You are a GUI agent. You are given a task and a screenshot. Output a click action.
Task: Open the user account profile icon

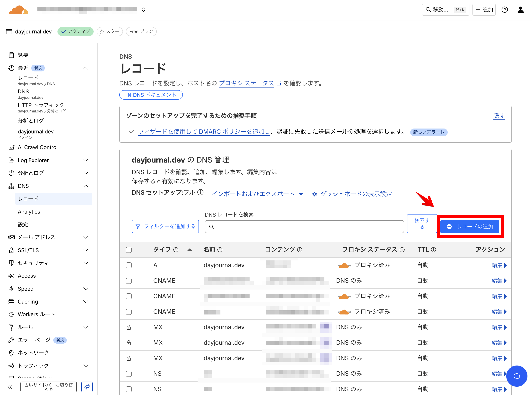tap(520, 10)
